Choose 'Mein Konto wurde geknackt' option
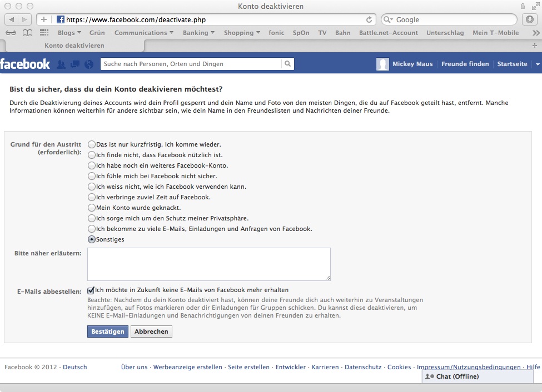The image size is (542, 392). (92, 208)
